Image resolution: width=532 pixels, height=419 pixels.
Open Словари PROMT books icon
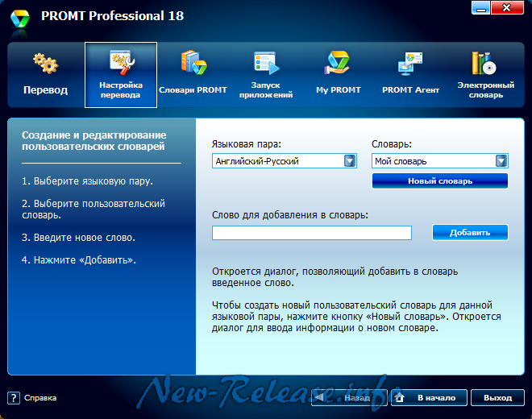point(193,62)
